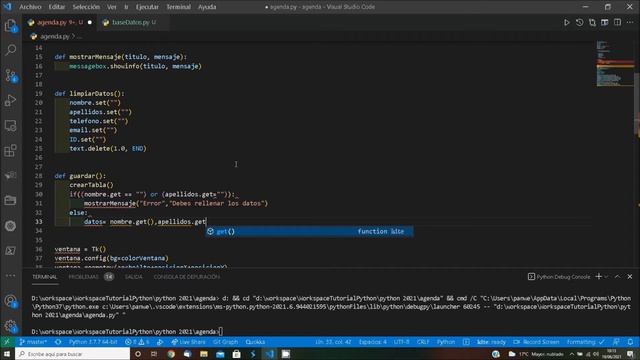Go to line via Lín 33, col 42
640x360 pixels.
333,342
